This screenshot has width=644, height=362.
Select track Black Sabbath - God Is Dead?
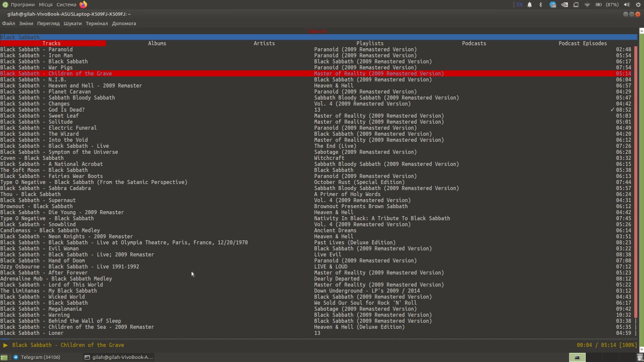pyautogui.click(x=42, y=110)
